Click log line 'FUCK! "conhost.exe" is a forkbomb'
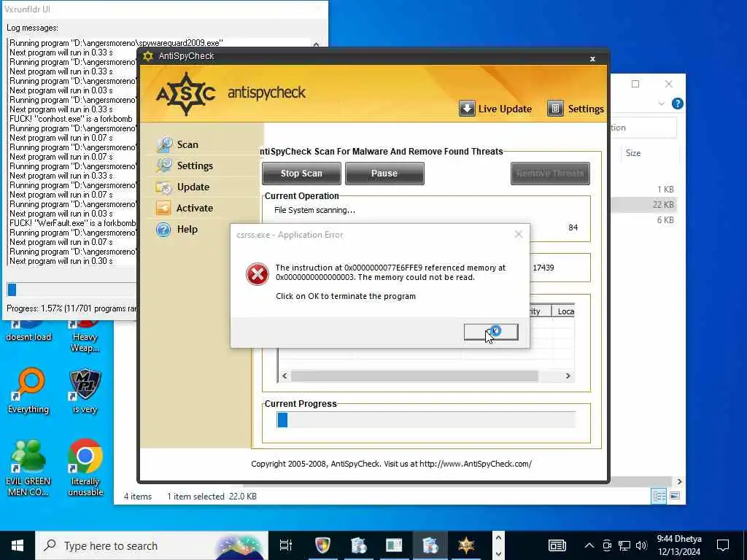 [x=71, y=119]
